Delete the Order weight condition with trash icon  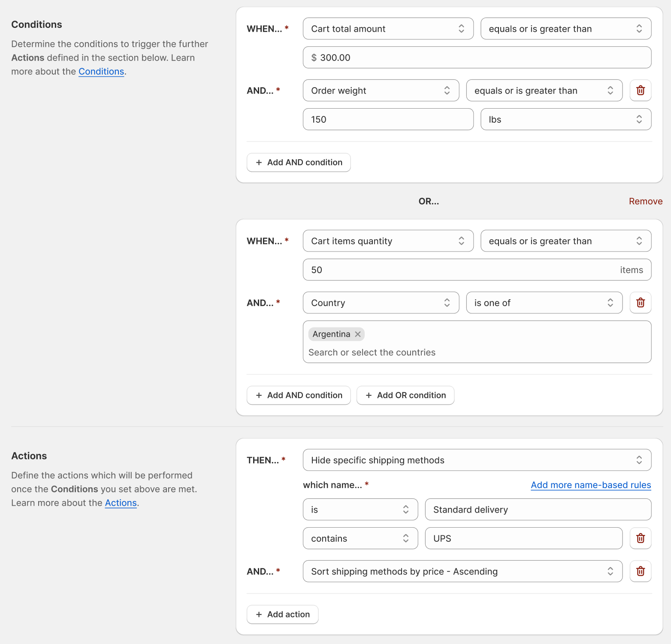[x=641, y=90]
